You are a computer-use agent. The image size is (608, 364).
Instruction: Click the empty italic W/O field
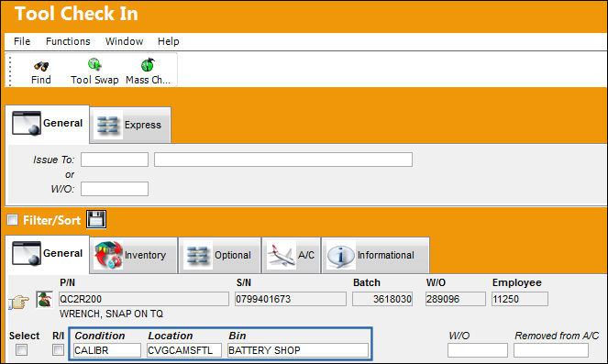click(x=478, y=350)
